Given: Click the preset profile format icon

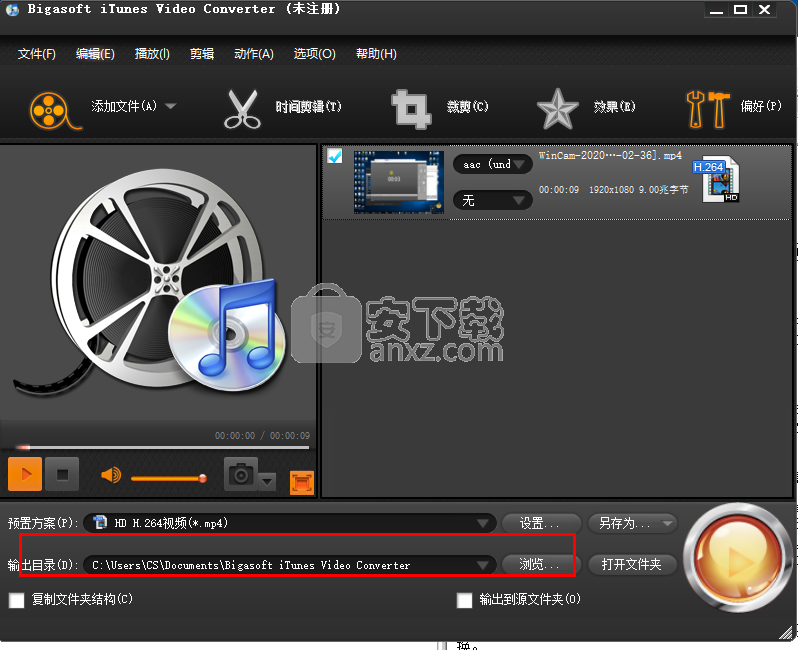Looking at the screenshot, I should tap(100, 522).
